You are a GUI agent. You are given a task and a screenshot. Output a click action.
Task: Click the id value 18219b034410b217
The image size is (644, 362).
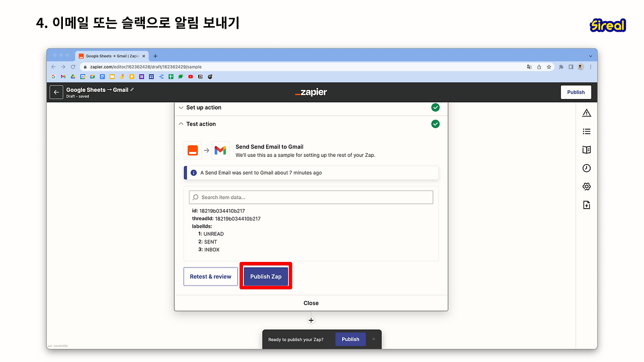(x=222, y=211)
